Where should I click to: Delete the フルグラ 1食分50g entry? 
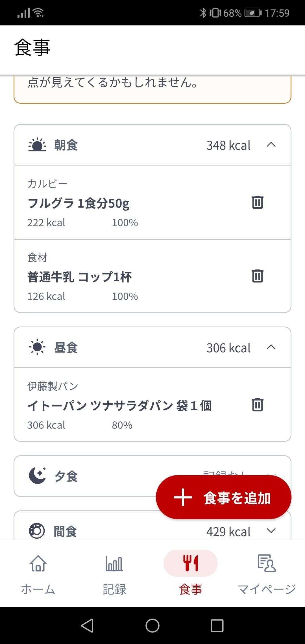point(257,202)
